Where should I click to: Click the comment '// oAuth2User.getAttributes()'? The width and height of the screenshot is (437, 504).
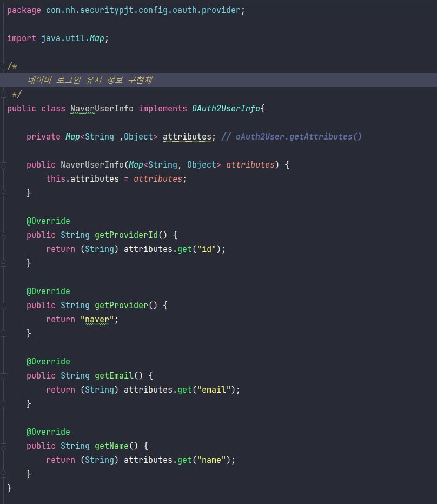point(292,137)
